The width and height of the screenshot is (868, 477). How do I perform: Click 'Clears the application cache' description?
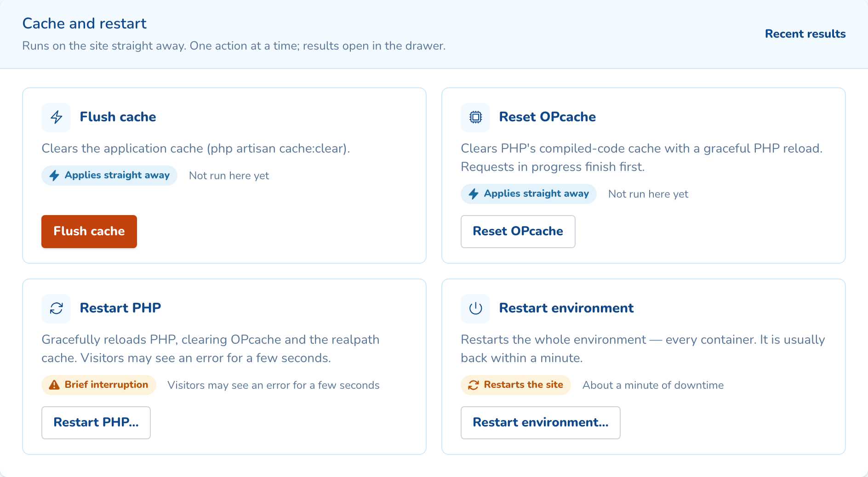pyautogui.click(x=196, y=148)
